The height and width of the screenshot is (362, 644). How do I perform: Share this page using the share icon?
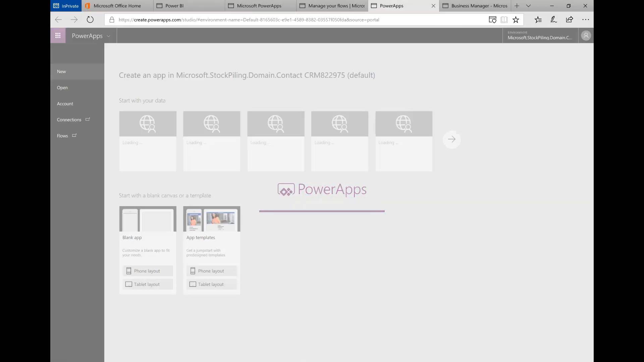pos(570,19)
